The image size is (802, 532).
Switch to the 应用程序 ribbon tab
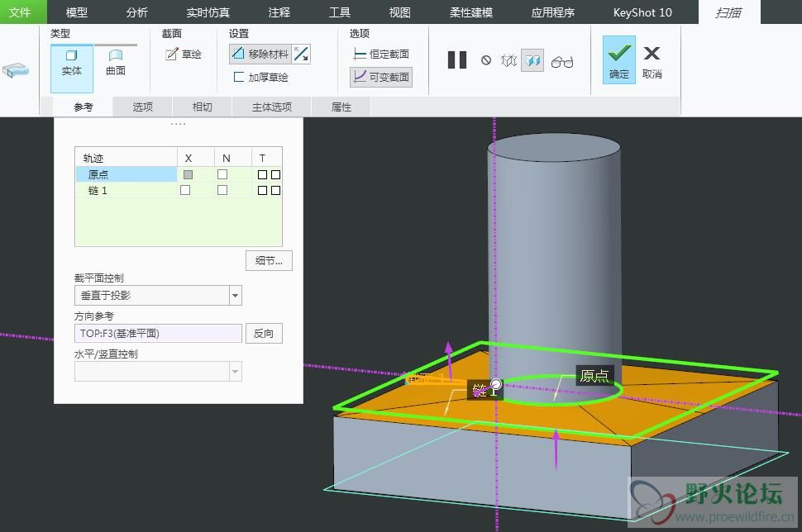click(553, 12)
